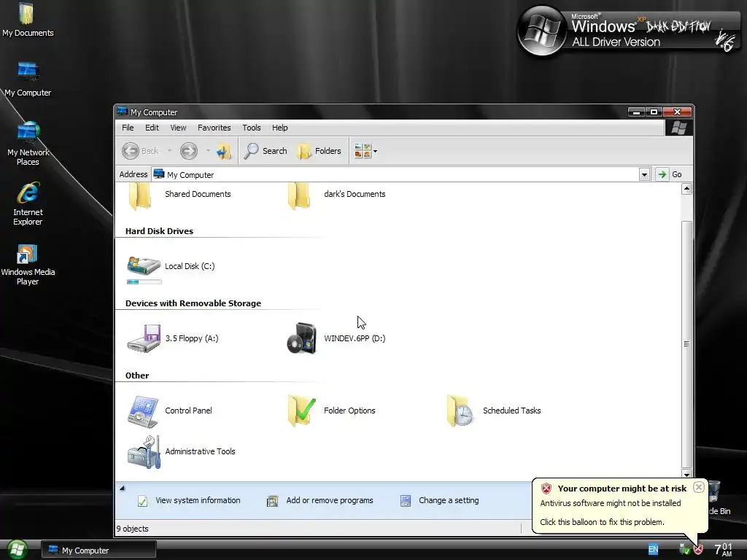Click the 'Other' group header
Screen dimensions: 747x560
click(136, 376)
